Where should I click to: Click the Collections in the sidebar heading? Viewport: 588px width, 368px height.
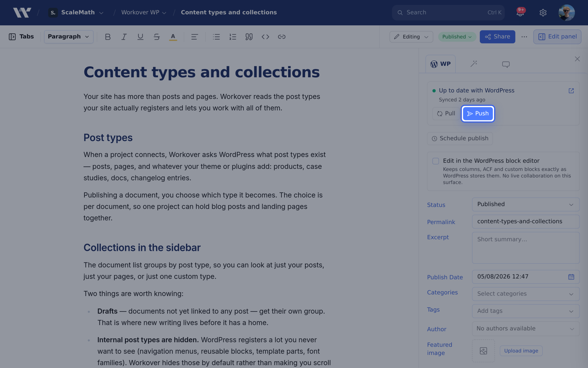pyautogui.click(x=142, y=248)
